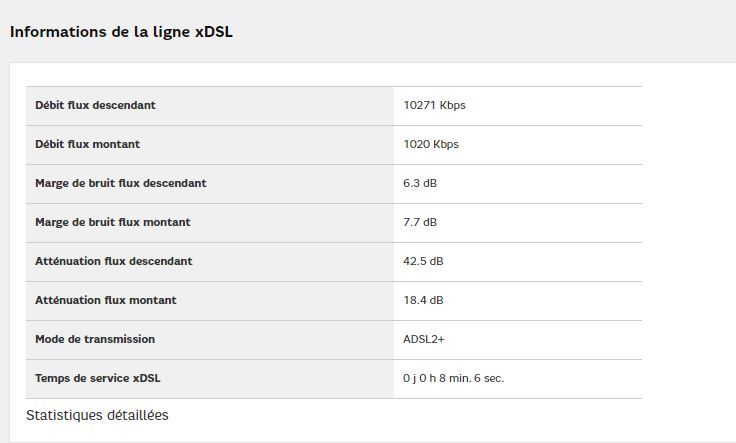This screenshot has width=736, height=443.
Task: Click the 18.4 dB attenuation value
Action: coord(423,300)
